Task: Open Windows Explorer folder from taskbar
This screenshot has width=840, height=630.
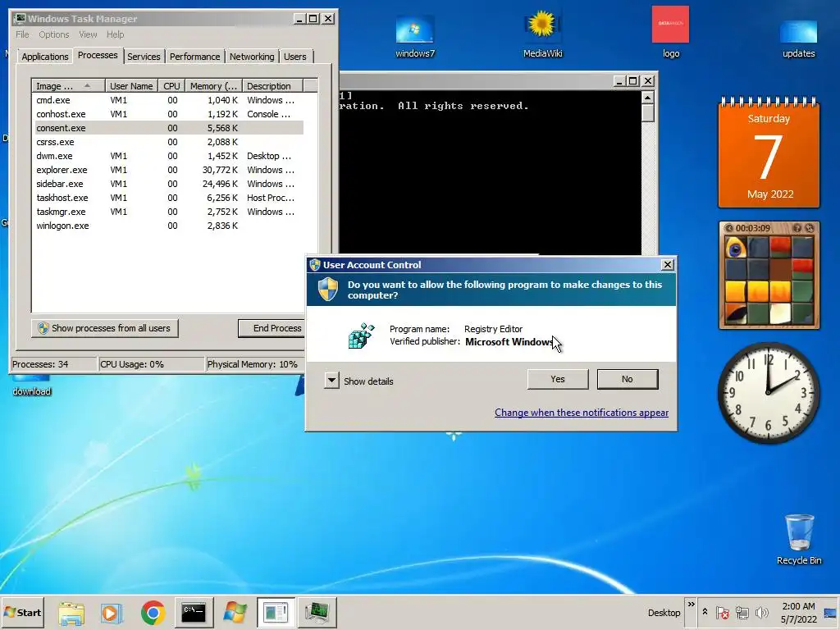Action: [x=71, y=613]
